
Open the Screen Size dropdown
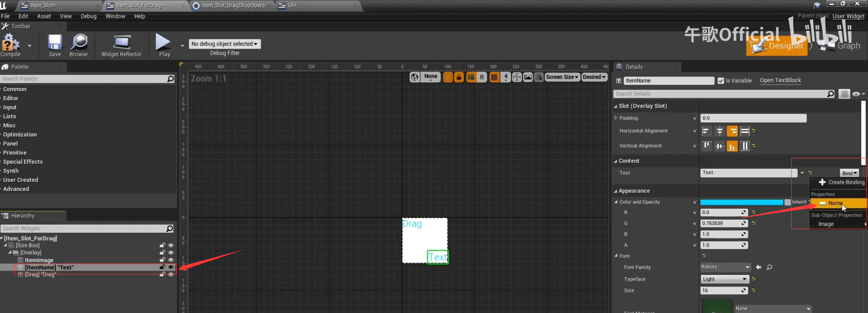pyautogui.click(x=562, y=77)
